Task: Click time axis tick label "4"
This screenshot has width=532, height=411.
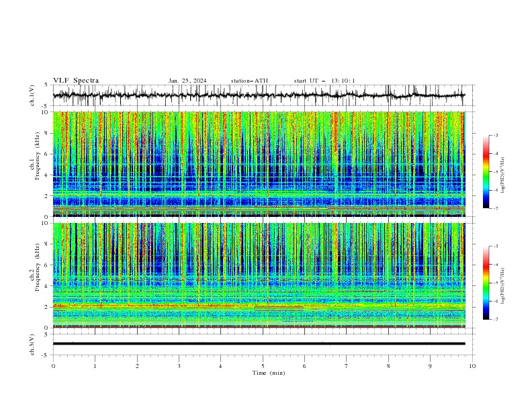Action: coord(220,366)
